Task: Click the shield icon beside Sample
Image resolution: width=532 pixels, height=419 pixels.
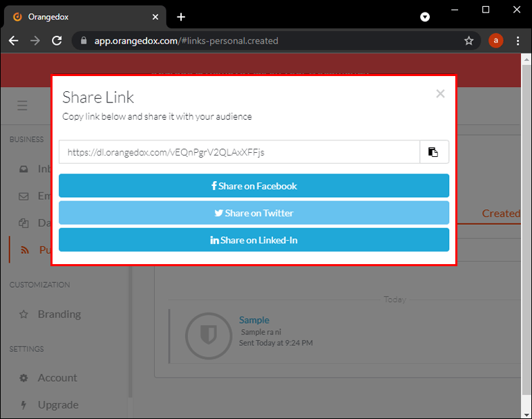Action: [x=209, y=336]
